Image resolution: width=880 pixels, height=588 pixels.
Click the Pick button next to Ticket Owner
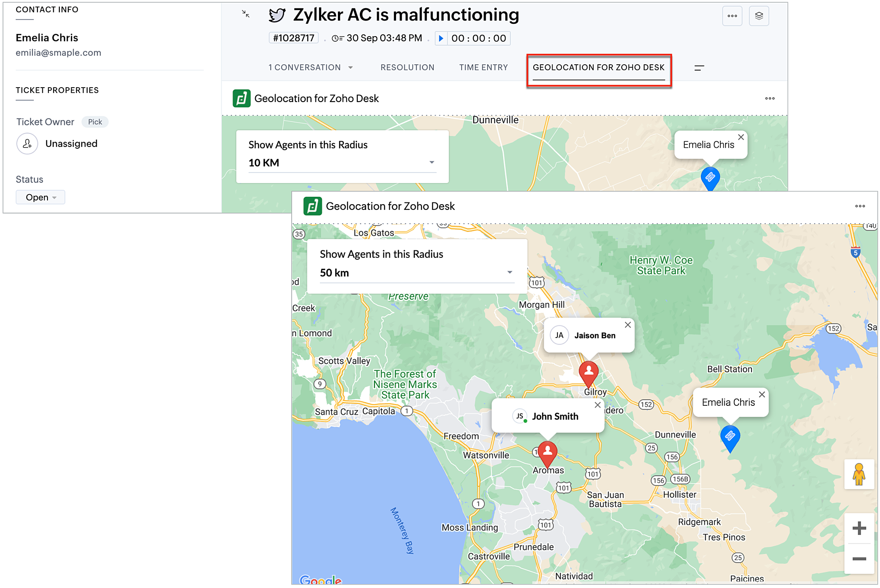[95, 122]
